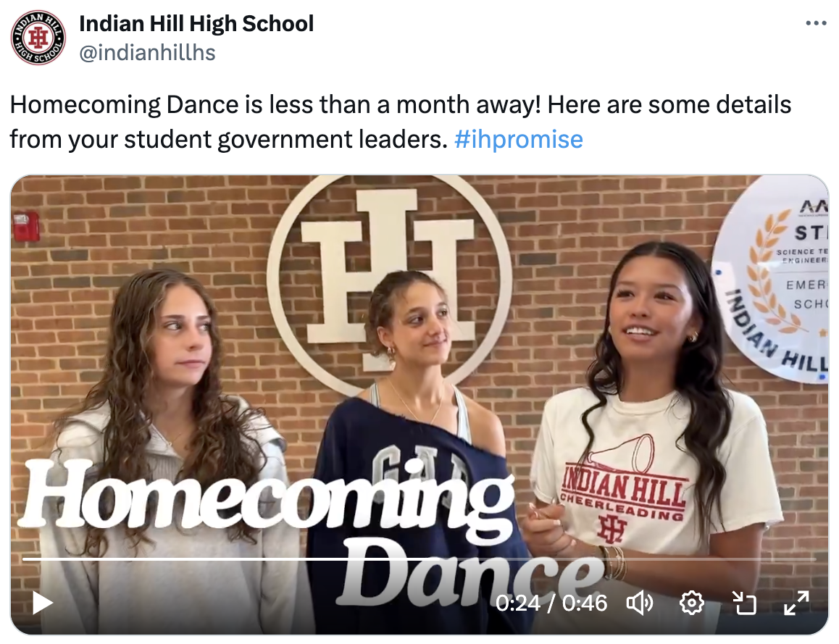Play the Homecoming Dance video
Viewport: 839px width, 644px height.
[43, 603]
